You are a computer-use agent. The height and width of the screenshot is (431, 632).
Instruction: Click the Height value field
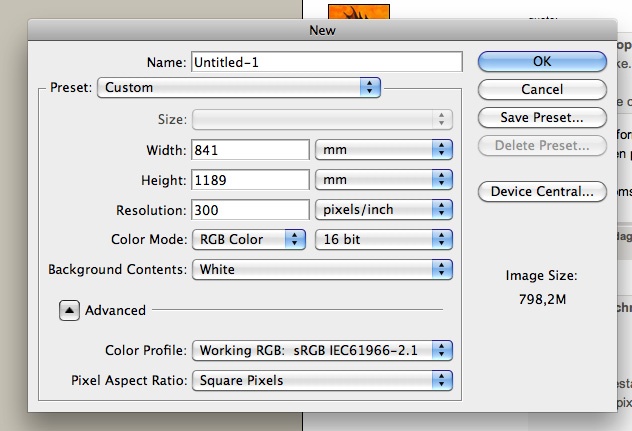point(249,180)
